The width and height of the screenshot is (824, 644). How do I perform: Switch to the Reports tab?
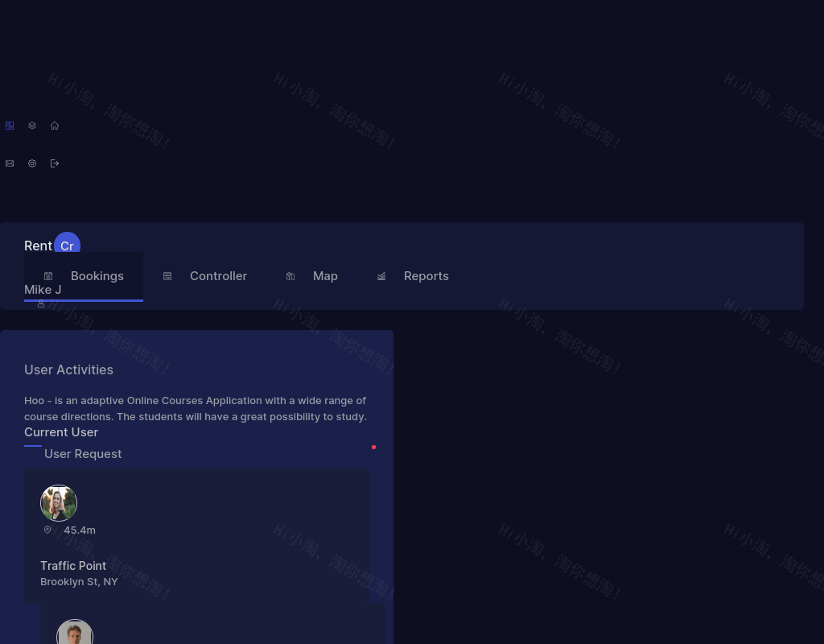(x=426, y=276)
